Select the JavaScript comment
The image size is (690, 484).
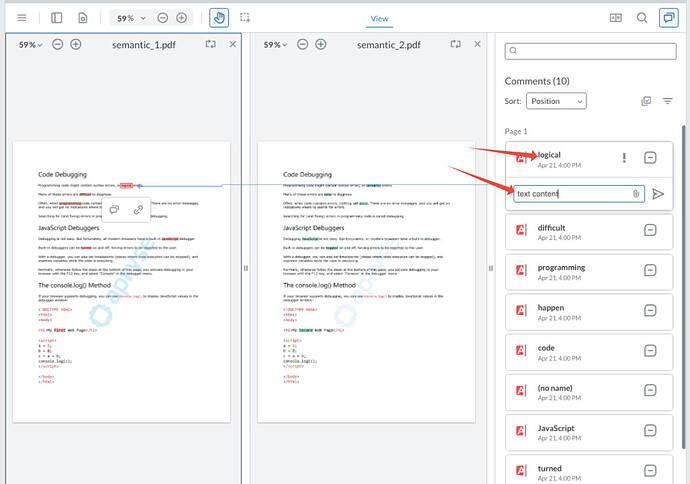589,433
